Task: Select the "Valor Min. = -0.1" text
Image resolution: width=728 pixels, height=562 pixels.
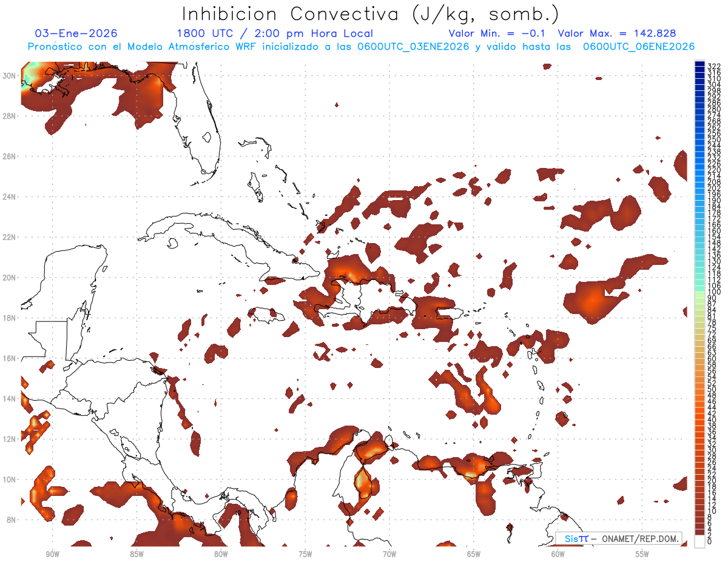Action: coord(497,33)
